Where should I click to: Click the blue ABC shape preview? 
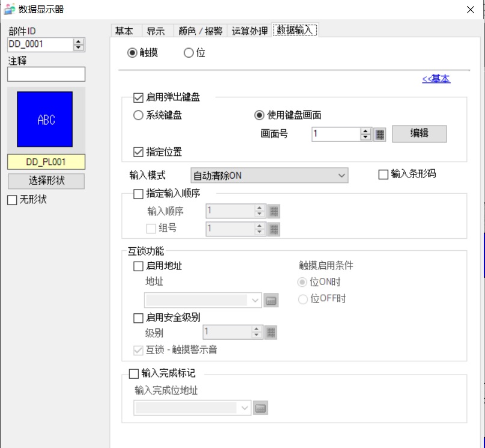[46, 120]
